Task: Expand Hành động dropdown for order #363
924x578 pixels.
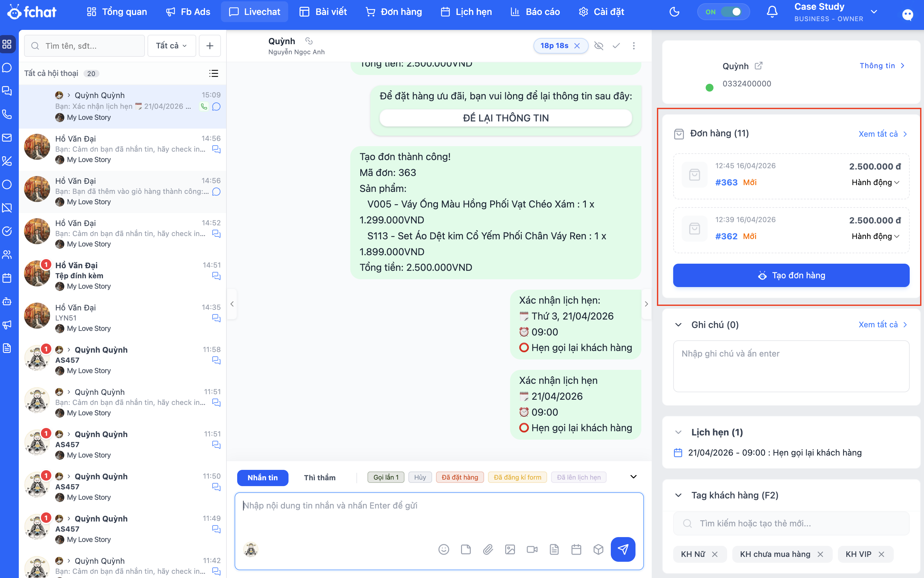Action: coord(875,182)
